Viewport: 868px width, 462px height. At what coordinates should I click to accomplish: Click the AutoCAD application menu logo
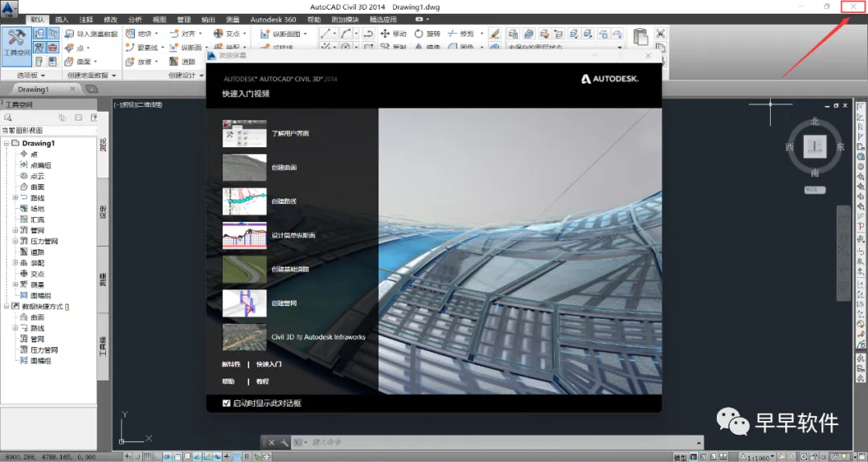[9, 8]
